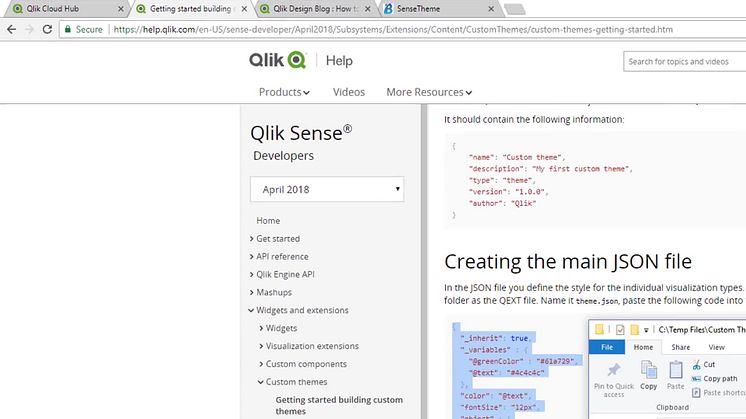Close the SenseTheme tab
Viewport: 746px width, 419px height.
491,9
